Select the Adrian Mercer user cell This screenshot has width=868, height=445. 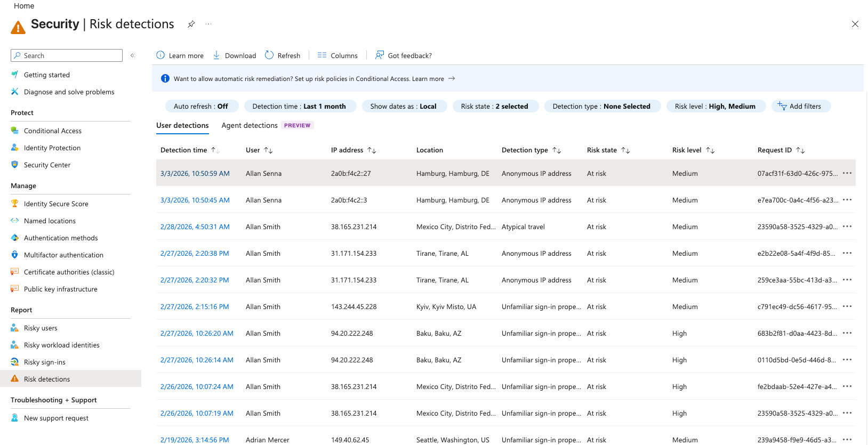coord(268,440)
